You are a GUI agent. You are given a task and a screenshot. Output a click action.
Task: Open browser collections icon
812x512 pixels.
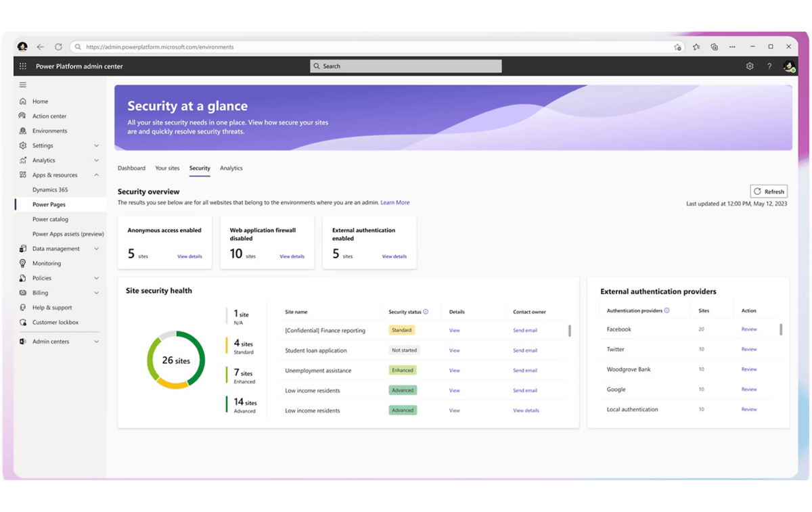coord(715,47)
